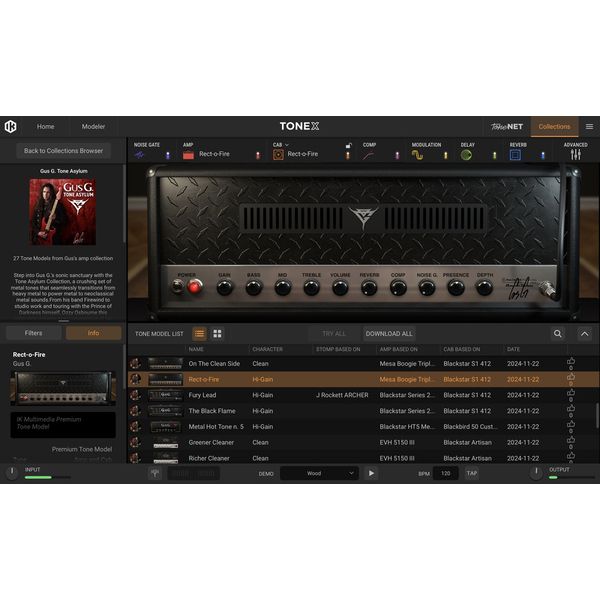This screenshot has height=600, width=600.
Task: Toggle the Delay power LED
Action: tap(494, 155)
